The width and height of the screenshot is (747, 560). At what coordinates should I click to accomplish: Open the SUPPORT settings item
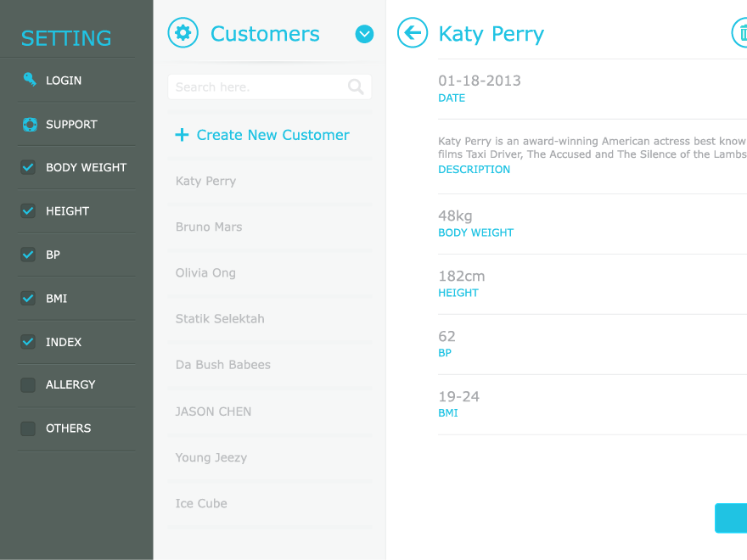pos(76,124)
